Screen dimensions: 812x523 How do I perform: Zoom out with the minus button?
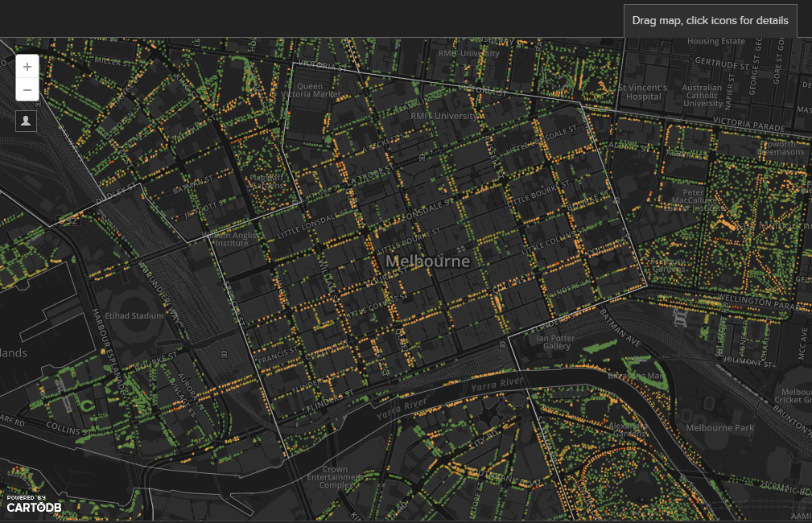click(27, 89)
